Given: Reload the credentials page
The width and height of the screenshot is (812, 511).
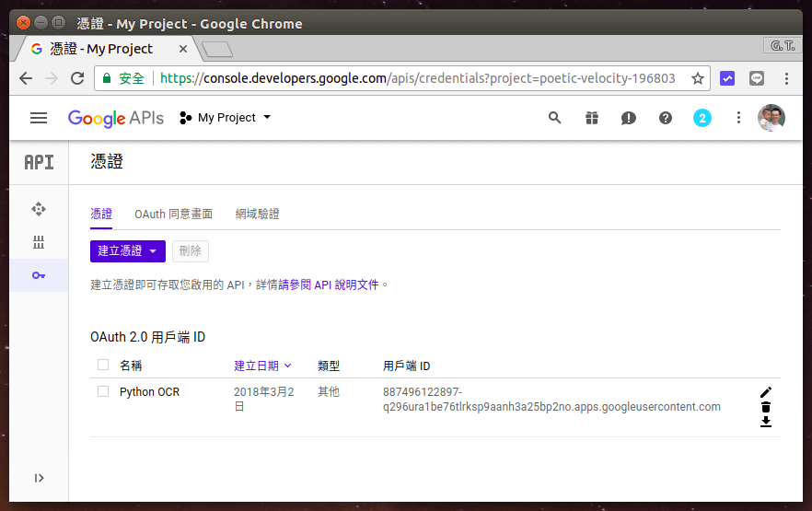Looking at the screenshot, I should (x=77, y=78).
